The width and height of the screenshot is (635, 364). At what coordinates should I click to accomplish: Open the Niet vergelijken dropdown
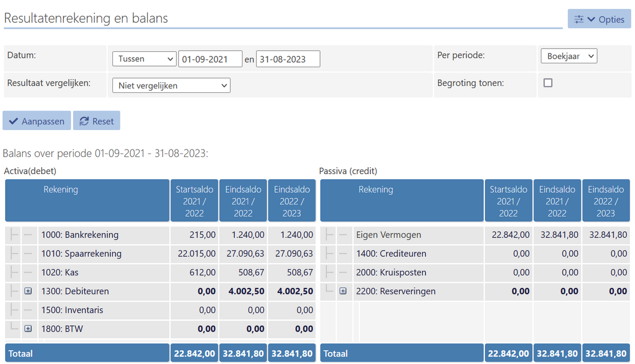coord(171,86)
